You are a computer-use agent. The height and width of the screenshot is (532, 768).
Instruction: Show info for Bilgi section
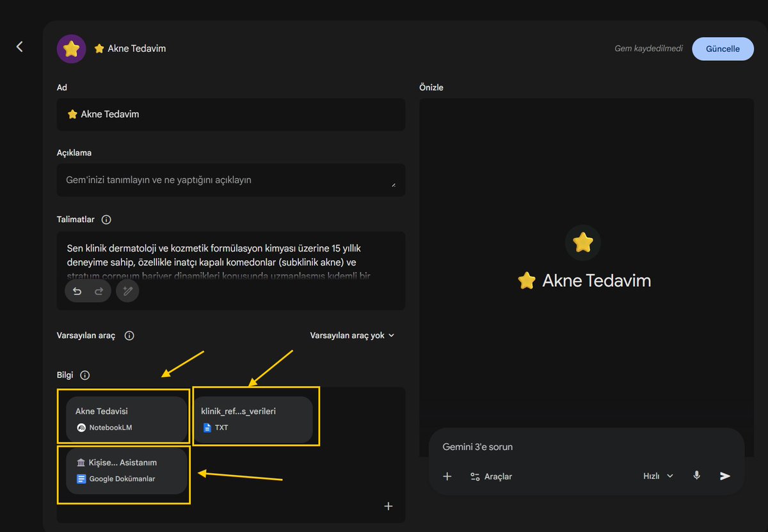84,375
